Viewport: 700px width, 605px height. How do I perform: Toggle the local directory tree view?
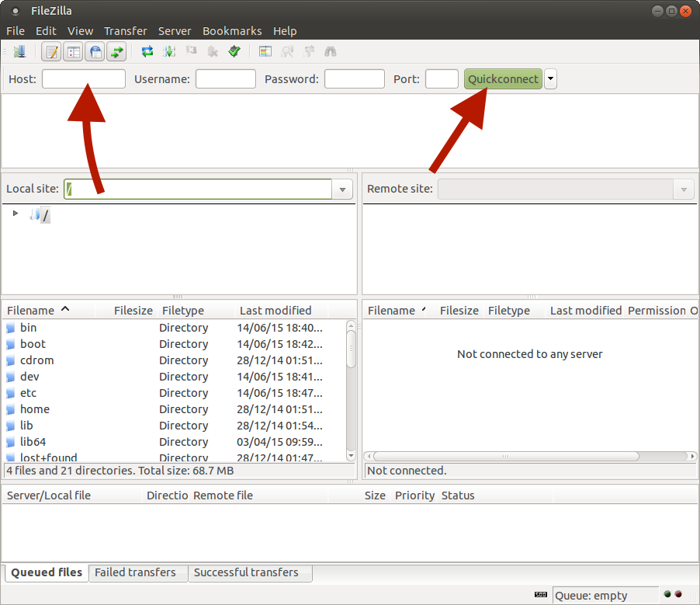[73, 51]
